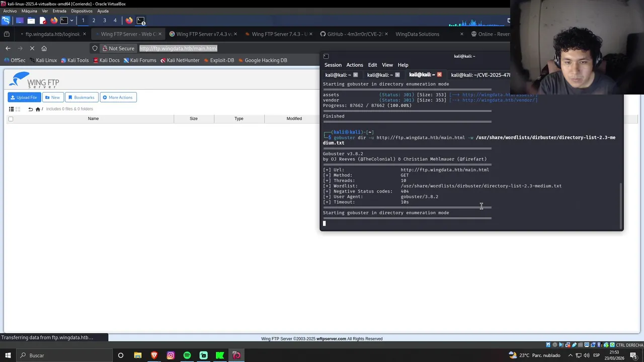Viewport: 644px width, 362px height.
Task: Open the Firefox tab overview icon
Action: (7, 34)
